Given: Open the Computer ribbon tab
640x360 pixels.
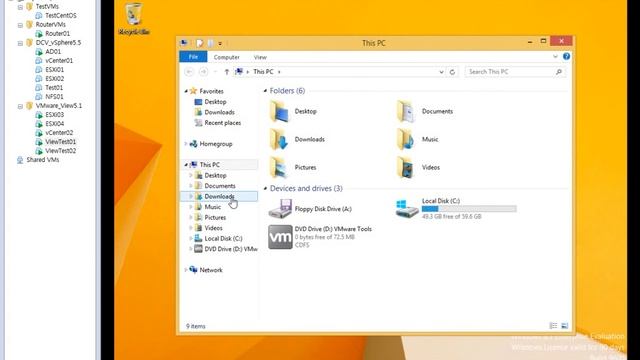Looking at the screenshot, I should (227, 57).
